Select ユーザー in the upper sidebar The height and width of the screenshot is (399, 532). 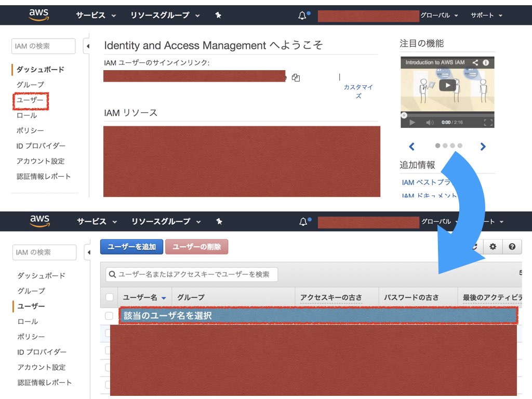coord(30,100)
